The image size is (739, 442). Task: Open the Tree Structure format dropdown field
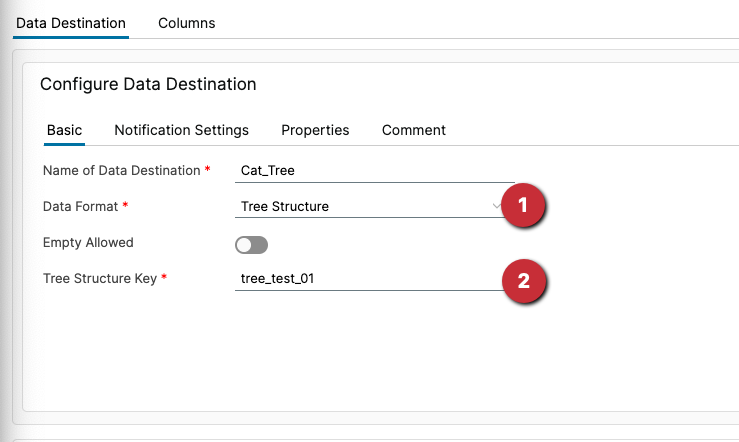click(365, 207)
